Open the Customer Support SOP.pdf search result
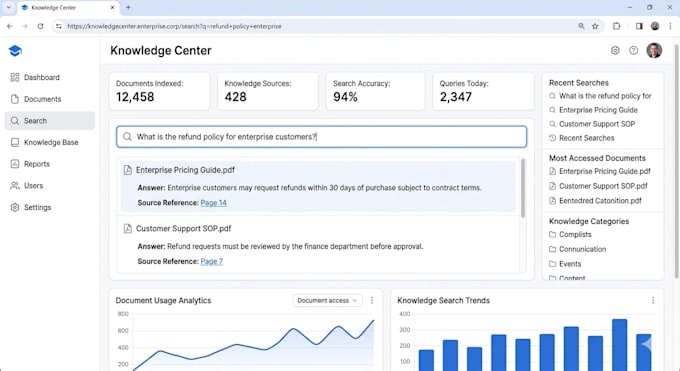Viewport: 680px width, 371px height. click(x=183, y=229)
